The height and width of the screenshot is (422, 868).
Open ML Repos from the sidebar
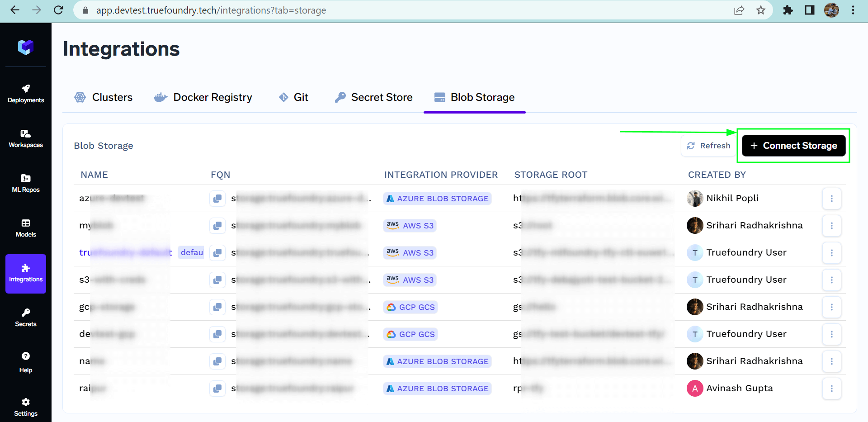click(x=26, y=183)
